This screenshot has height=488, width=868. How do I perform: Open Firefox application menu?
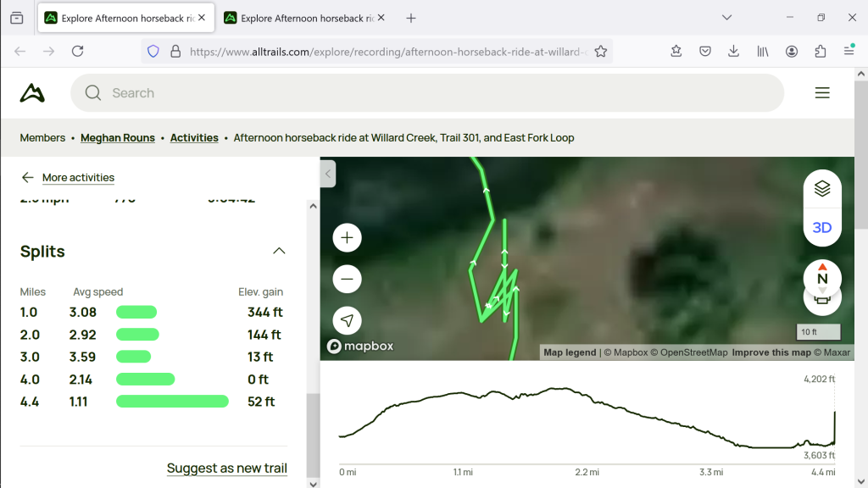(x=849, y=52)
